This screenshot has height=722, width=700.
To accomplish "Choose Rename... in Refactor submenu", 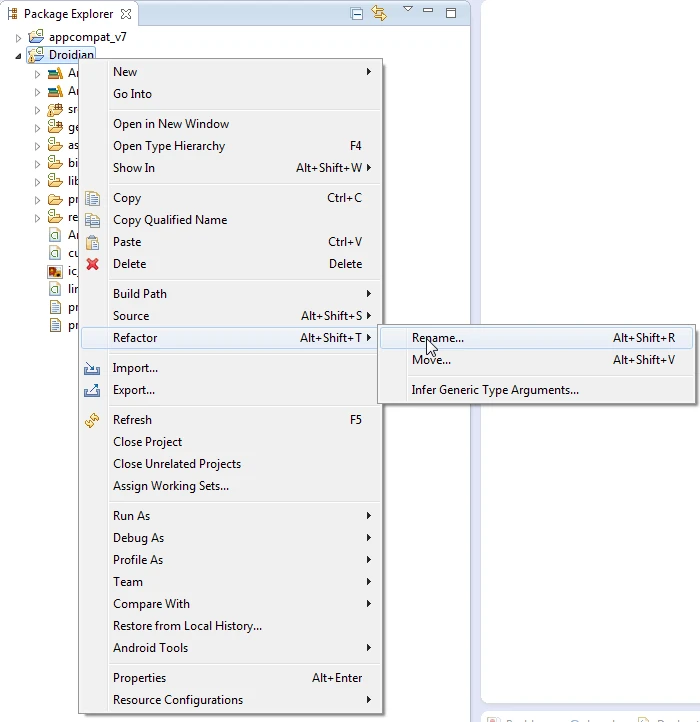I will [x=537, y=338].
